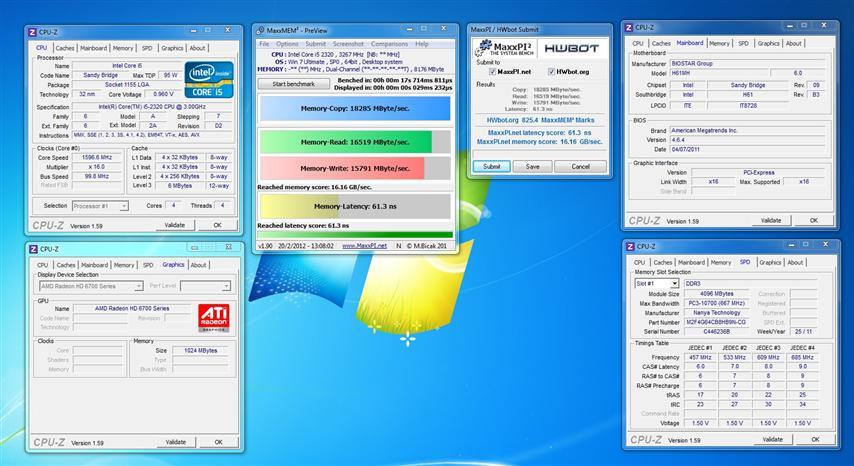Open Submit menu in MaxxMEM
This screenshot has height=466, width=854.
[x=315, y=44]
